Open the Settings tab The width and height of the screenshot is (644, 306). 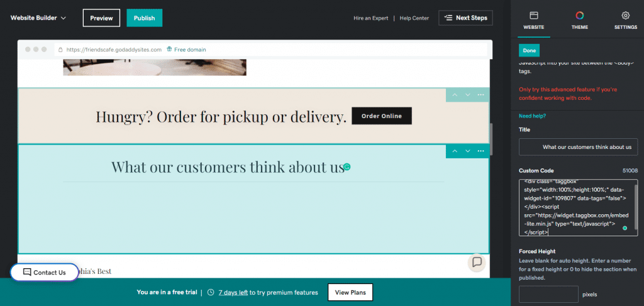tap(625, 20)
